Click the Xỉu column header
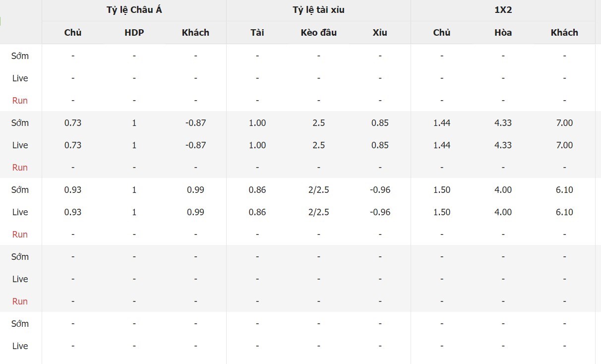The width and height of the screenshot is (601, 364). click(380, 33)
